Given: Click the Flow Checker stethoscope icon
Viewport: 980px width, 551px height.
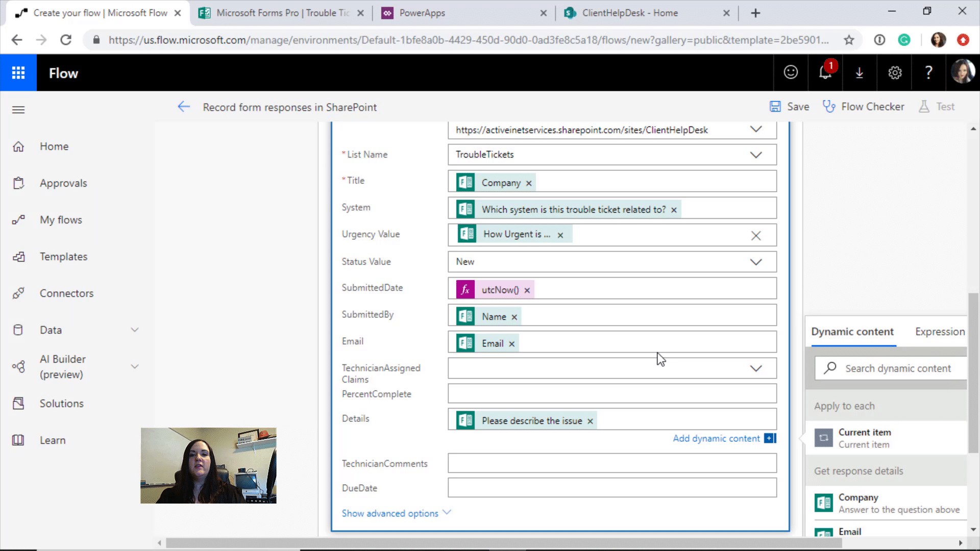Looking at the screenshot, I should [x=829, y=107].
